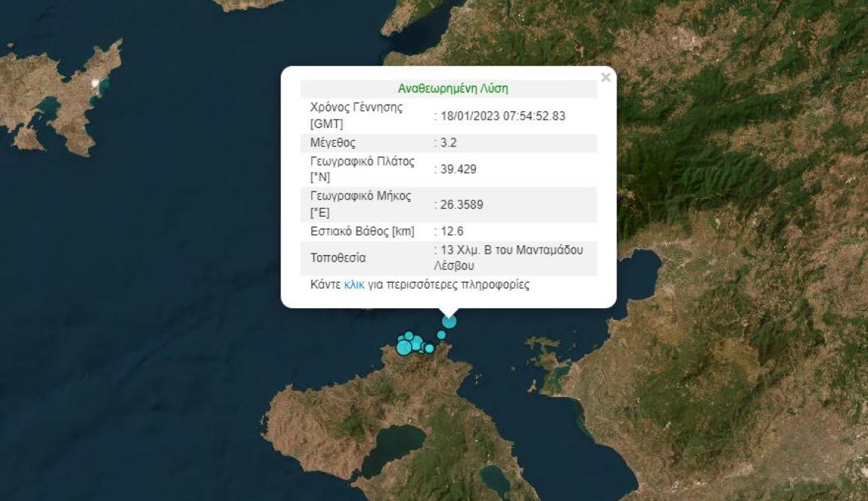Click the 'Αναθεωρημένη Λύση' popup header
The image size is (868, 501).
click(453, 88)
